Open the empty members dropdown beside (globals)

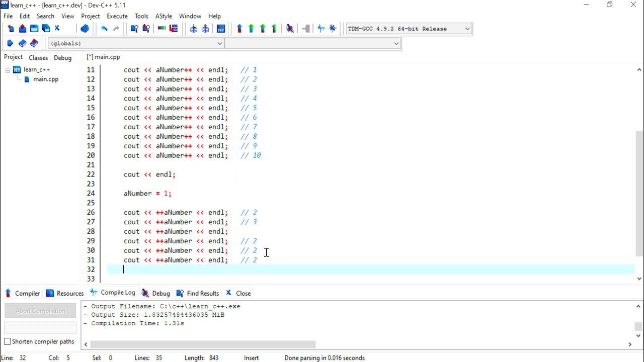click(312, 43)
